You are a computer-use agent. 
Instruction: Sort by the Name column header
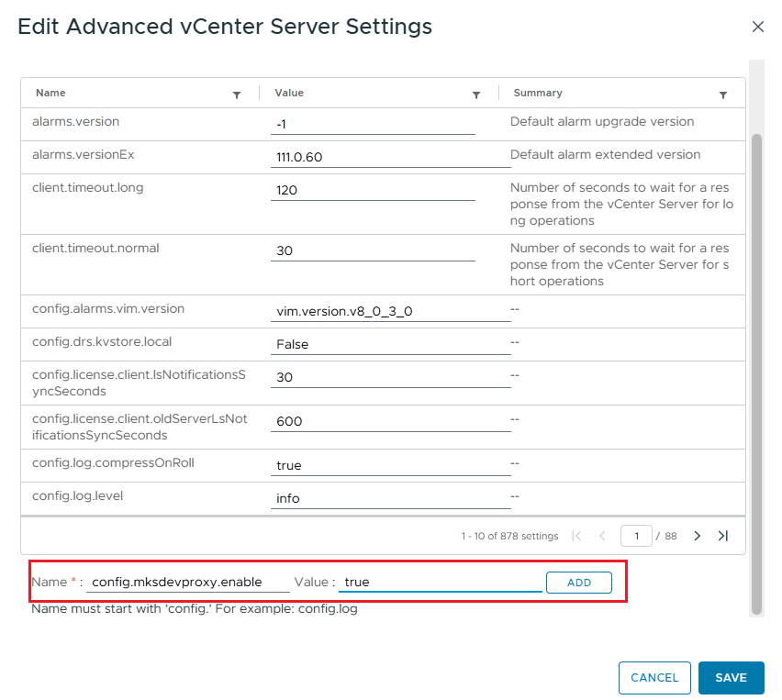pos(50,93)
